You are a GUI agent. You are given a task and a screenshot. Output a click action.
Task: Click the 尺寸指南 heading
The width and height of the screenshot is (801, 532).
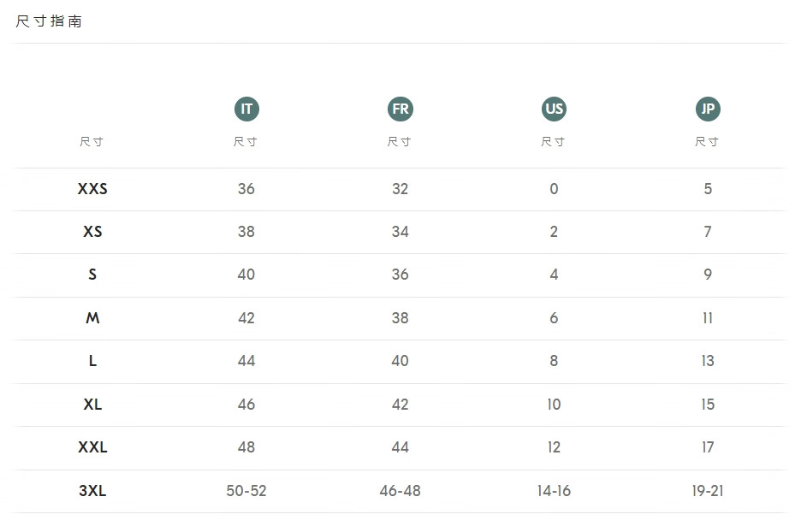click(x=50, y=21)
